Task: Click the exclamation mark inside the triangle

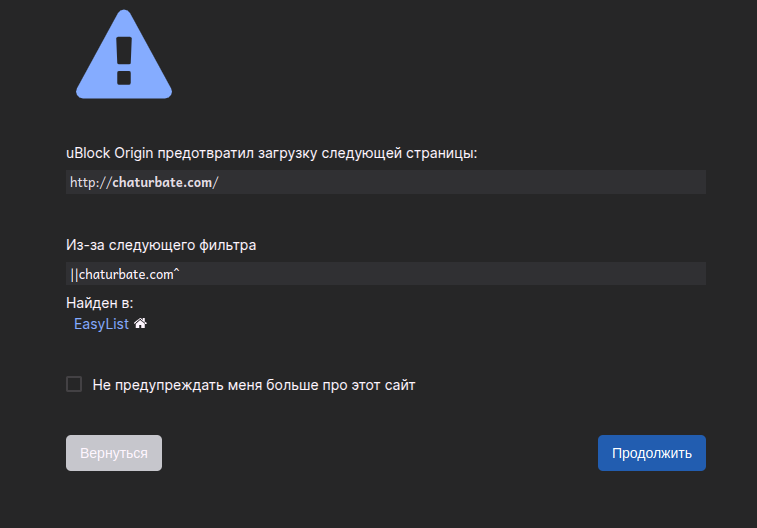Action: click(x=124, y=60)
